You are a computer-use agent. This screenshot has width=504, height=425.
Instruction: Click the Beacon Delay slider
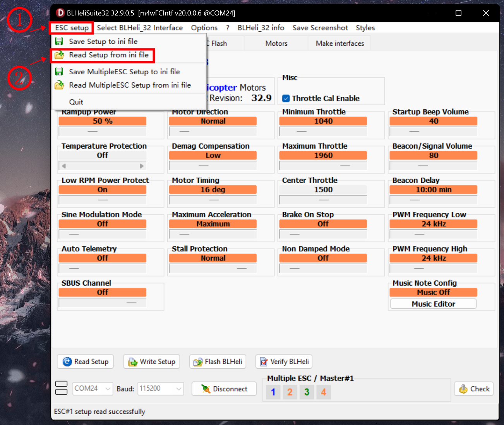point(434,200)
